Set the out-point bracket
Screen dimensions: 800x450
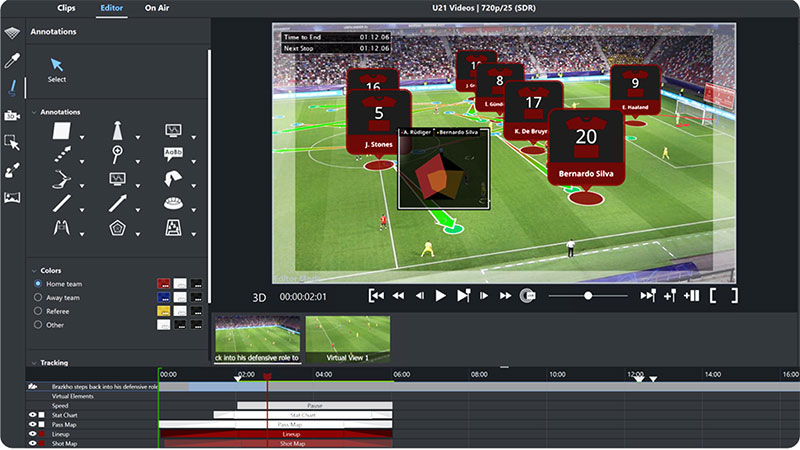[x=734, y=296]
